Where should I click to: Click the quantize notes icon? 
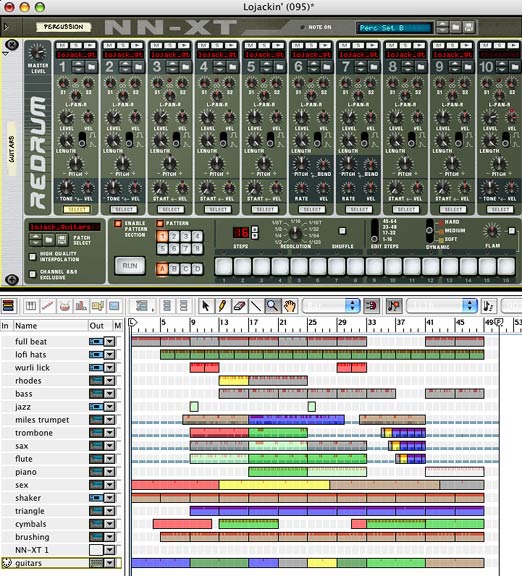489,306
